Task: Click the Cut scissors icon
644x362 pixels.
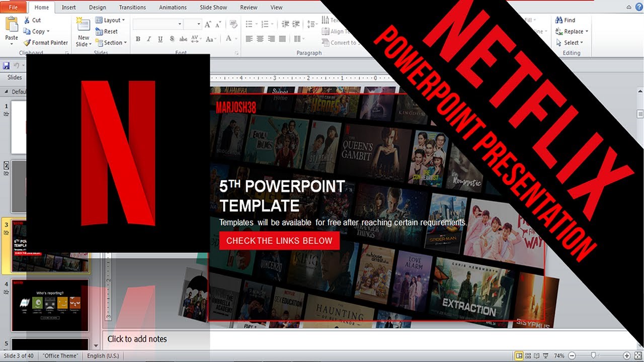Action: 27,20
